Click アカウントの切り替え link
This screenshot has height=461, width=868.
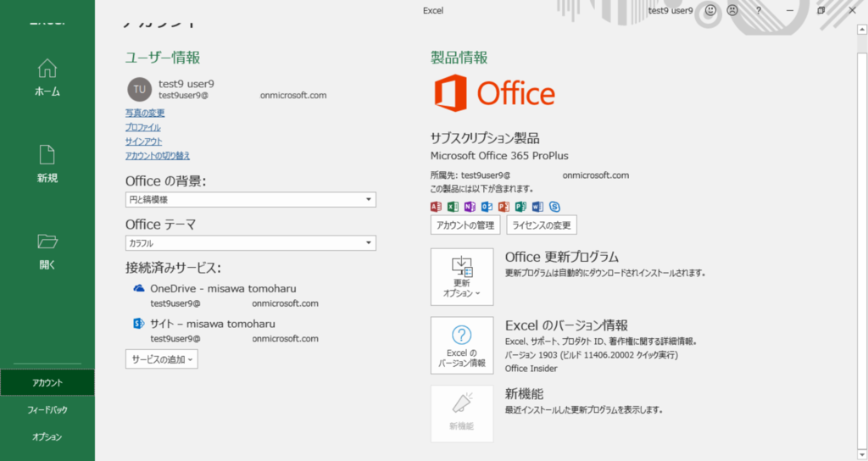click(157, 156)
